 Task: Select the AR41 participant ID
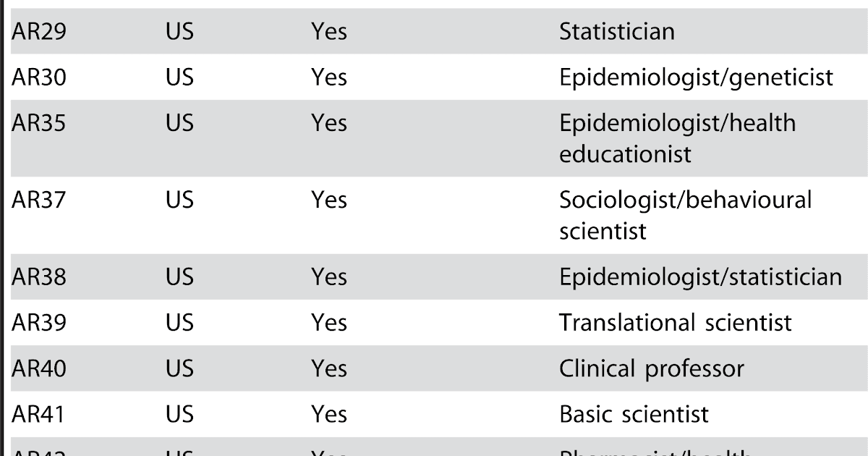pos(39,415)
